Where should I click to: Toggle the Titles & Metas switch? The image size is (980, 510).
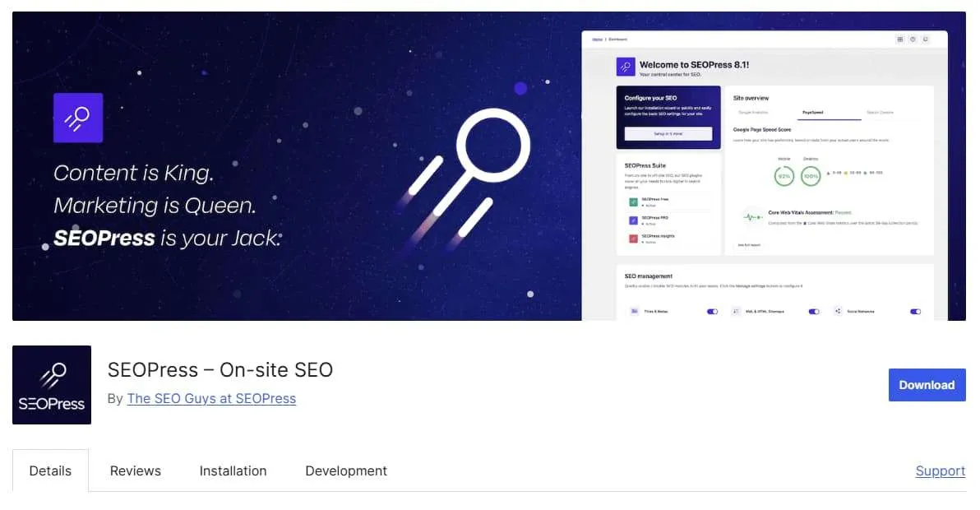(x=712, y=311)
